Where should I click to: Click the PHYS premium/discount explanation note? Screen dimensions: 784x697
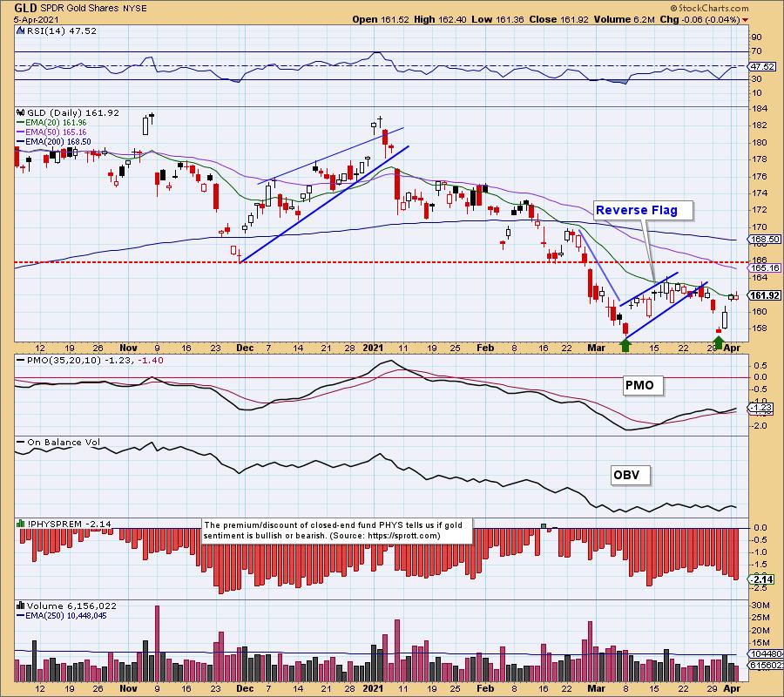point(337,531)
